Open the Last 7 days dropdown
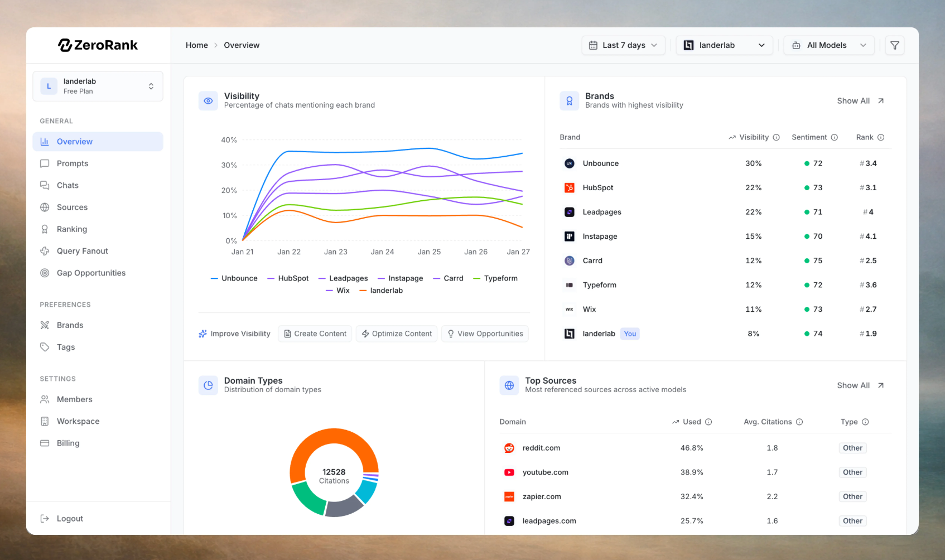The height and width of the screenshot is (560, 945). coord(623,45)
